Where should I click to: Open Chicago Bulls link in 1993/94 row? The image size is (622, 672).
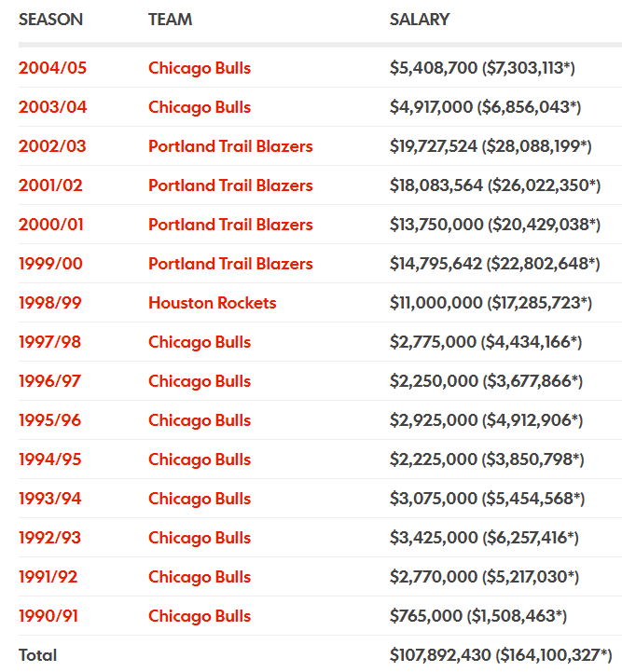tap(200, 499)
